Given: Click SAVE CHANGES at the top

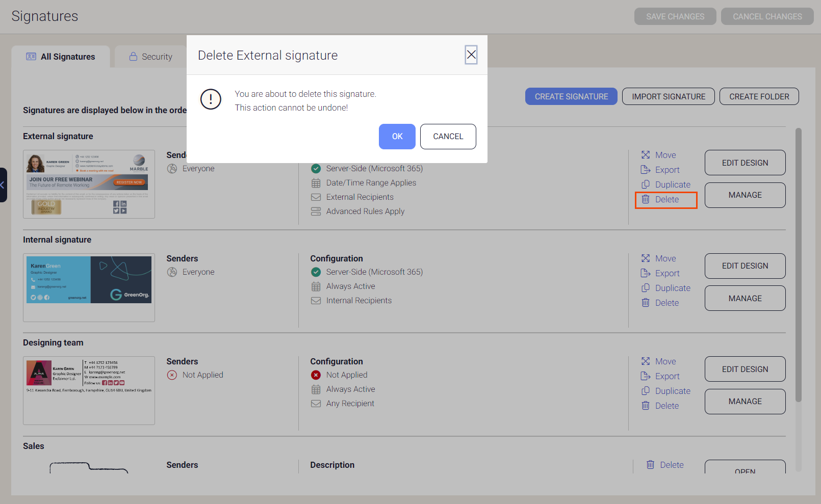Looking at the screenshot, I should point(675,16).
